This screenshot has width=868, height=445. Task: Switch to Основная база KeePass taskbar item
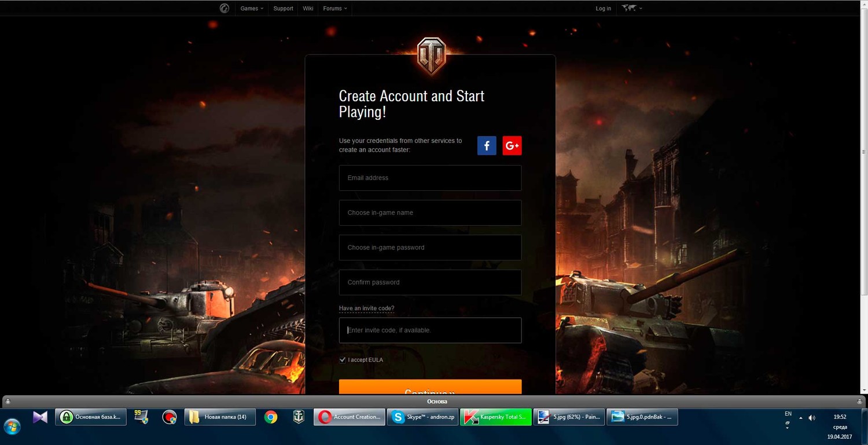pyautogui.click(x=91, y=417)
